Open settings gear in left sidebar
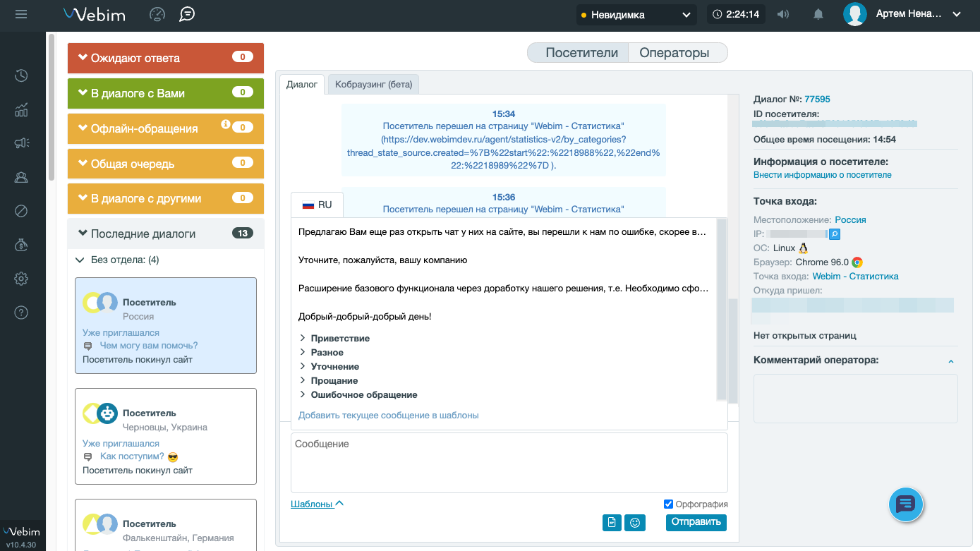Viewport: 980px width, 551px height. point(21,279)
